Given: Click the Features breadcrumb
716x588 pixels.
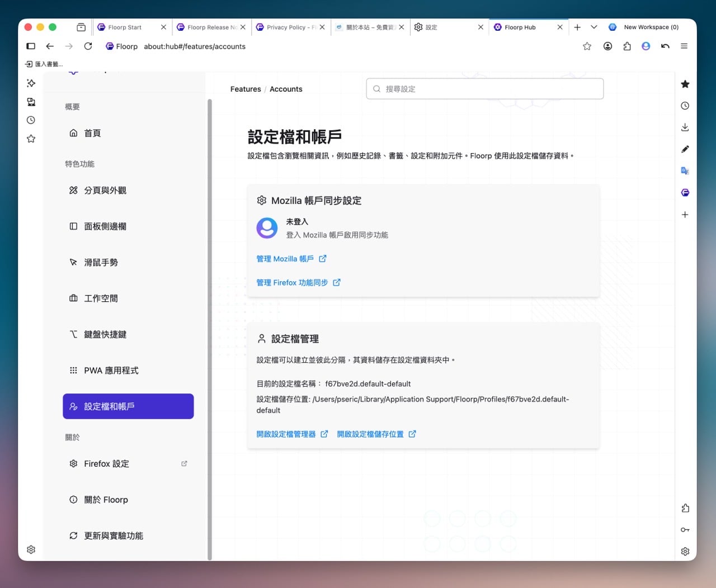Looking at the screenshot, I should click(246, 89).
